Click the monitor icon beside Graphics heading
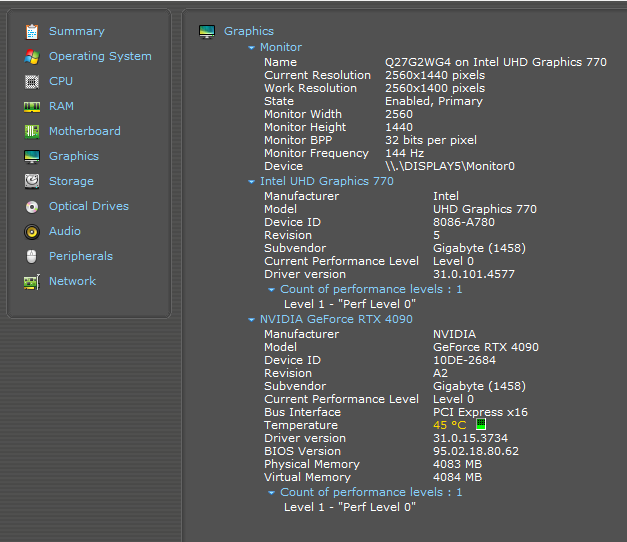Viewport: 627px width, 542px height. pos(207,32)
